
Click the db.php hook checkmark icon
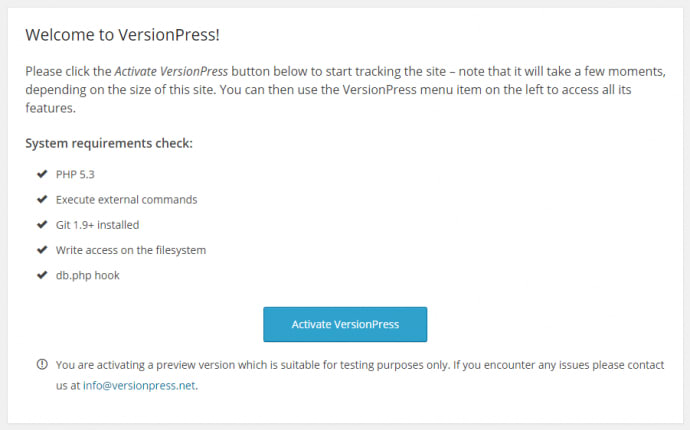click(x=41, y=274)
